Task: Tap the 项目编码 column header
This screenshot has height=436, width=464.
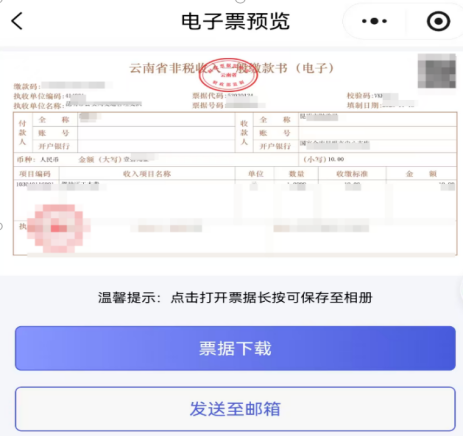Action: tap(35, 174)
